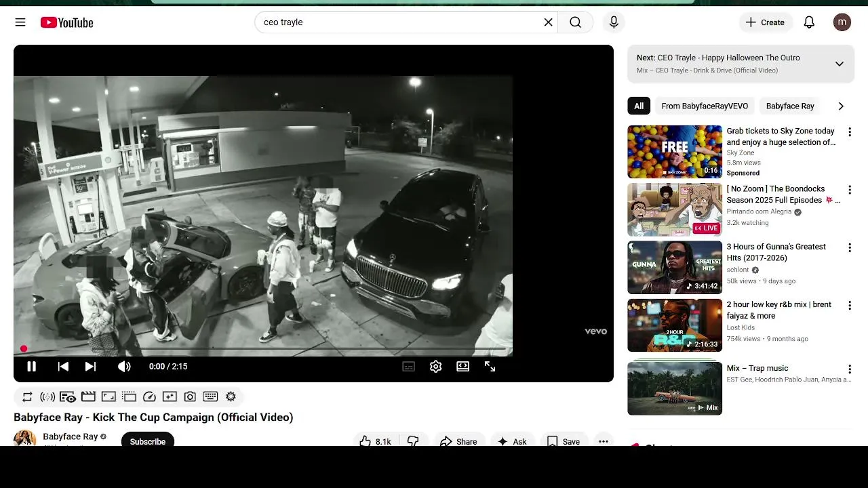The width and height of the screenshot is (868, 488).
Task: Open Pintando com Alegria channel
Action: [x=759, y=211]
